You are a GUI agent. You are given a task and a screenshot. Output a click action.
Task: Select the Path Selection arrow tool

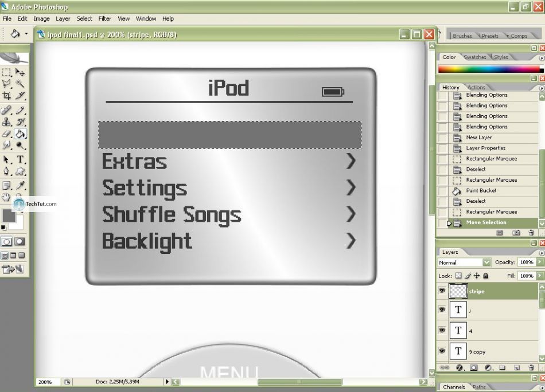point(7,160)
